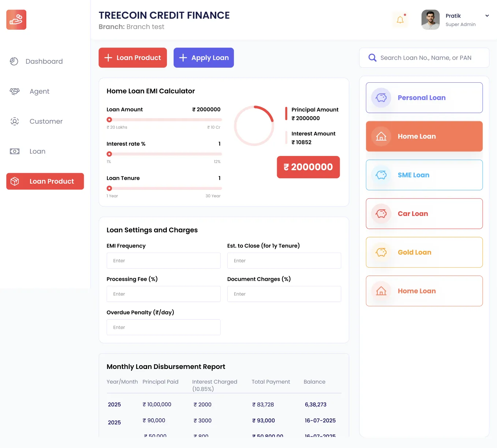Image resolution: width=497 pixels, height=448 pixels.
Task: Click the Car Loan piggy bank icon
Action: pyautogui.click(x=381, y=214)
